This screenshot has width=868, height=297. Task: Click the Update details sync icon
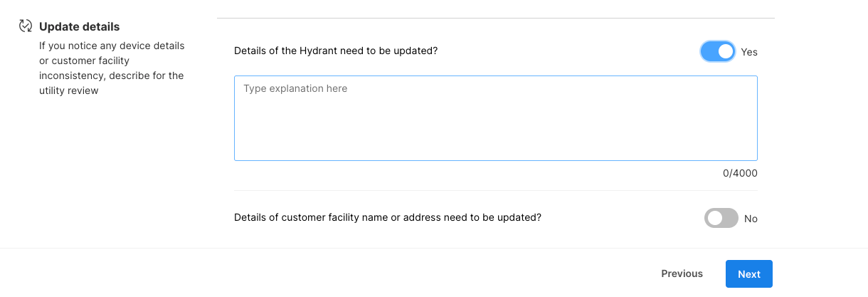(26, 26)
